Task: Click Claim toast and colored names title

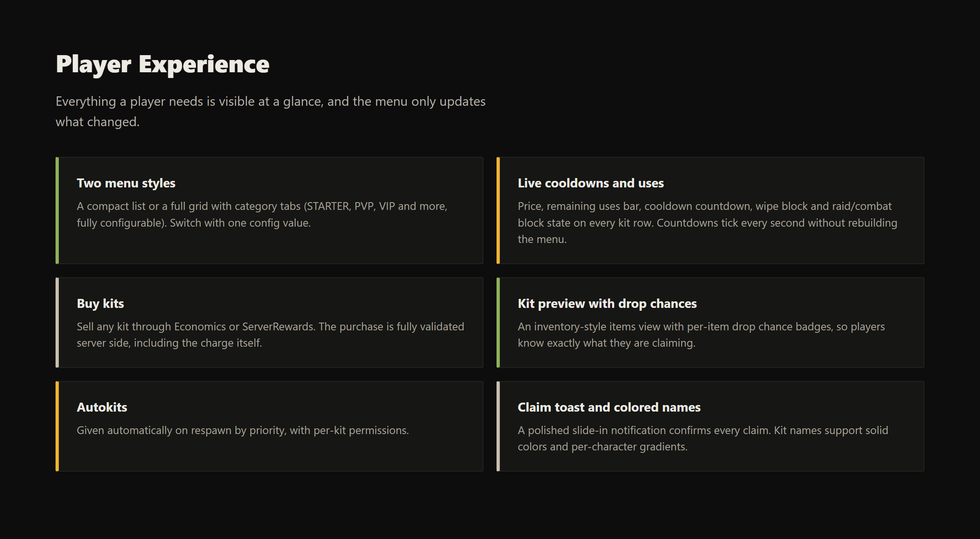Action: point(609,408)
